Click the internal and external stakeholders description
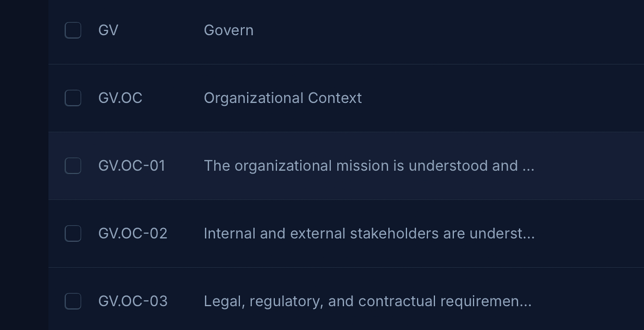 (369, 233)
